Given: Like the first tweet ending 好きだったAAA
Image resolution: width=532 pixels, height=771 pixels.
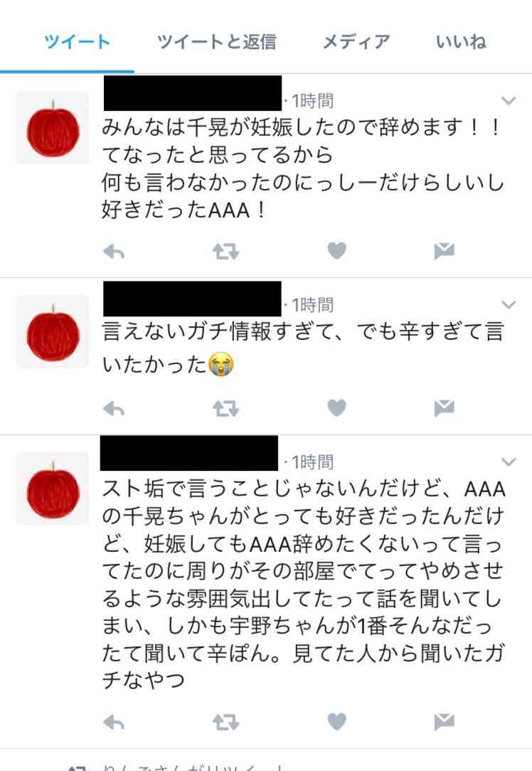Looking at the screenshot, I should pos(337,251).
